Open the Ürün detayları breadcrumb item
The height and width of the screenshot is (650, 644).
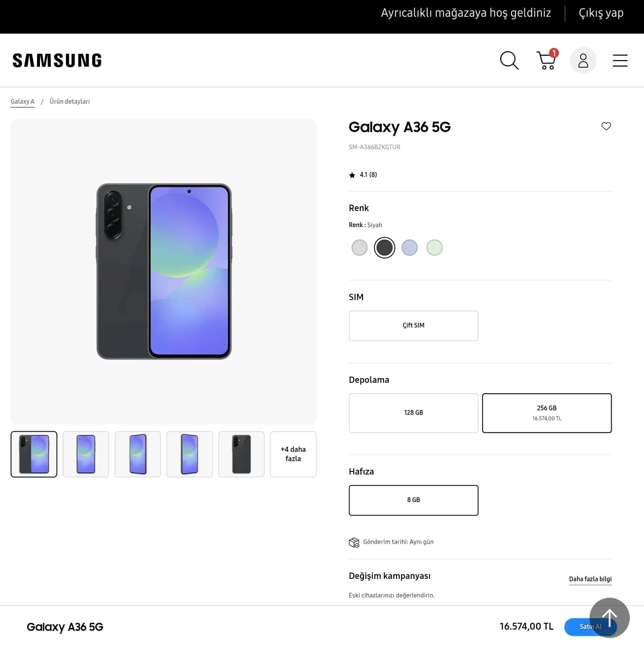(69, 102)
